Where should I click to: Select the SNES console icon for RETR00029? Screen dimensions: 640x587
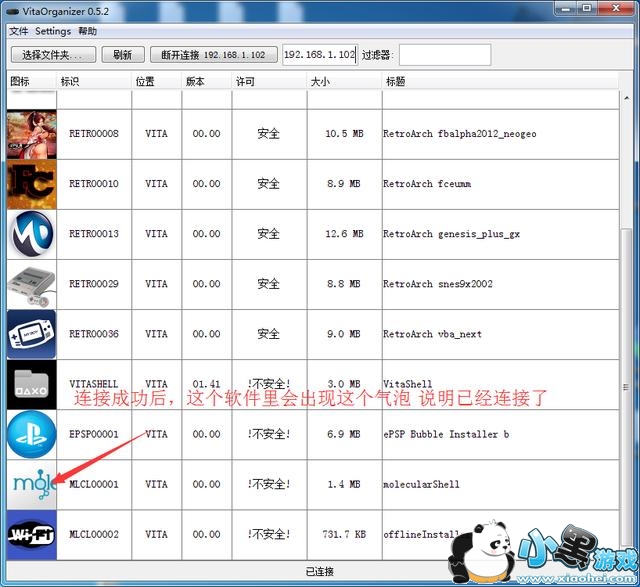pyautogui.click(x=32, y=285)
